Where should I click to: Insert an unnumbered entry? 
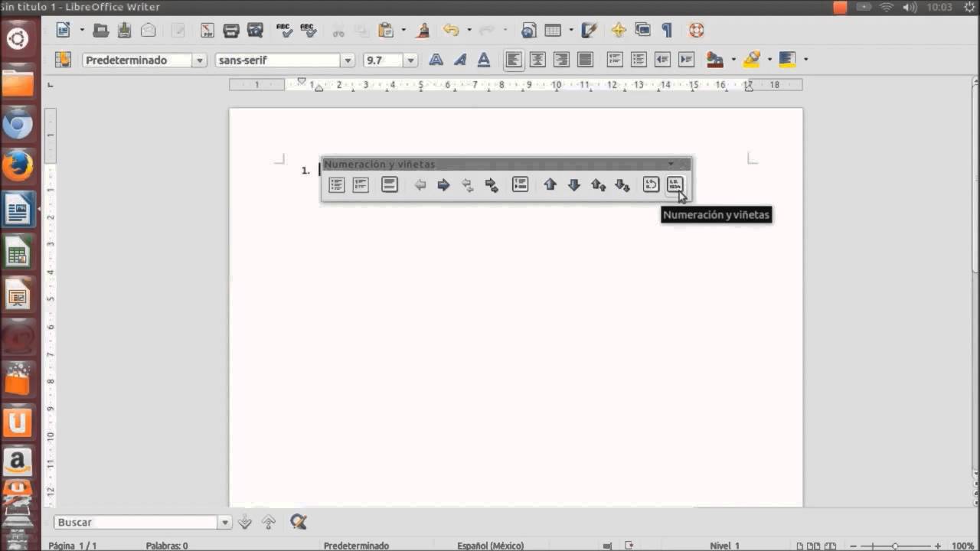tap(521, 184)
